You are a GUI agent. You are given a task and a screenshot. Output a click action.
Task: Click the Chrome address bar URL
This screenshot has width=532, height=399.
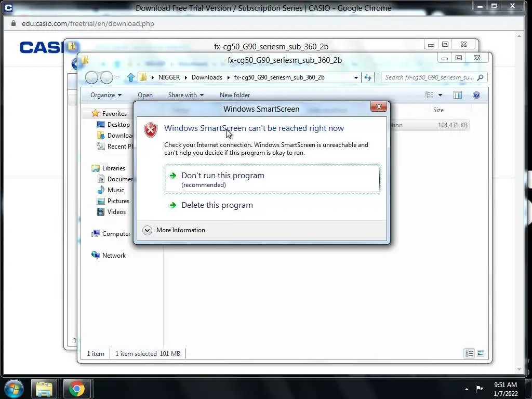[x=88, y=23]
